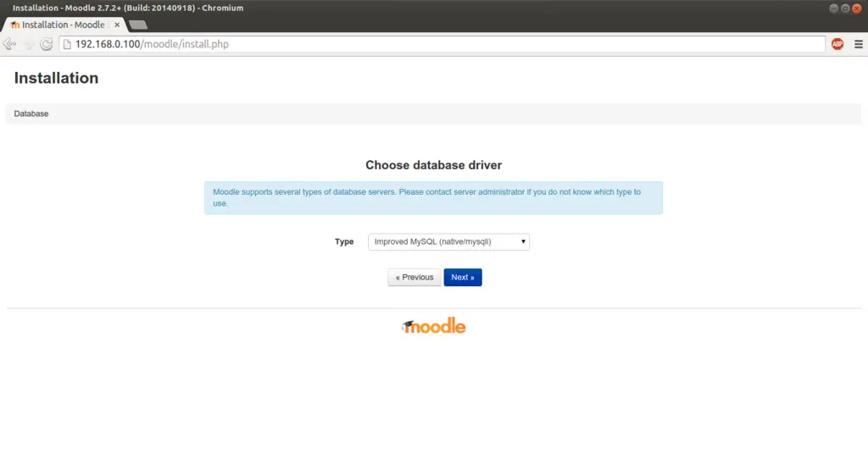Click the Next » button
868x453 pixels.
(463, 277)
